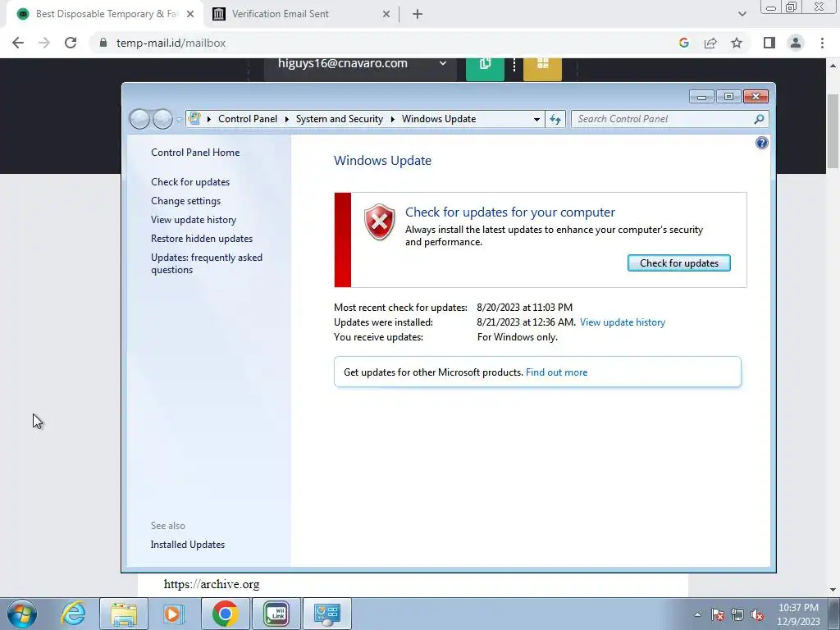Click the Google icon in address bar
This screenshot has height=630, width=840.
coord(684,43)
